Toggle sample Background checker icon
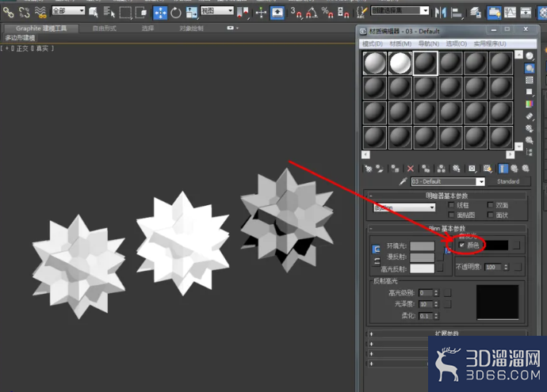 tap(530, 80)
